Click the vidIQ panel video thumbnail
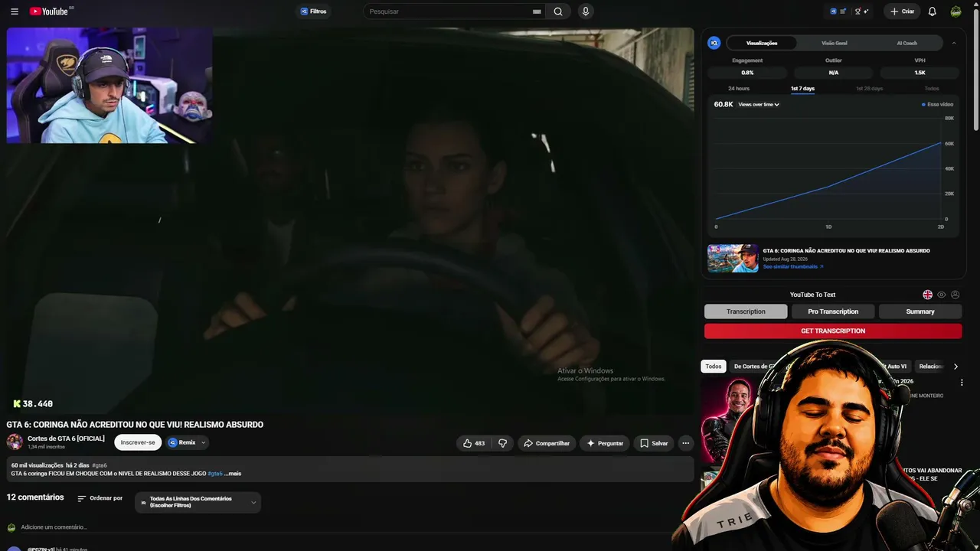980x551 pixels. tap(733, 259)
